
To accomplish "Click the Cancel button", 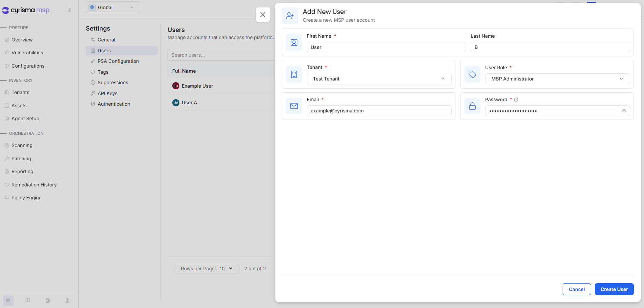I will (577, 289).
